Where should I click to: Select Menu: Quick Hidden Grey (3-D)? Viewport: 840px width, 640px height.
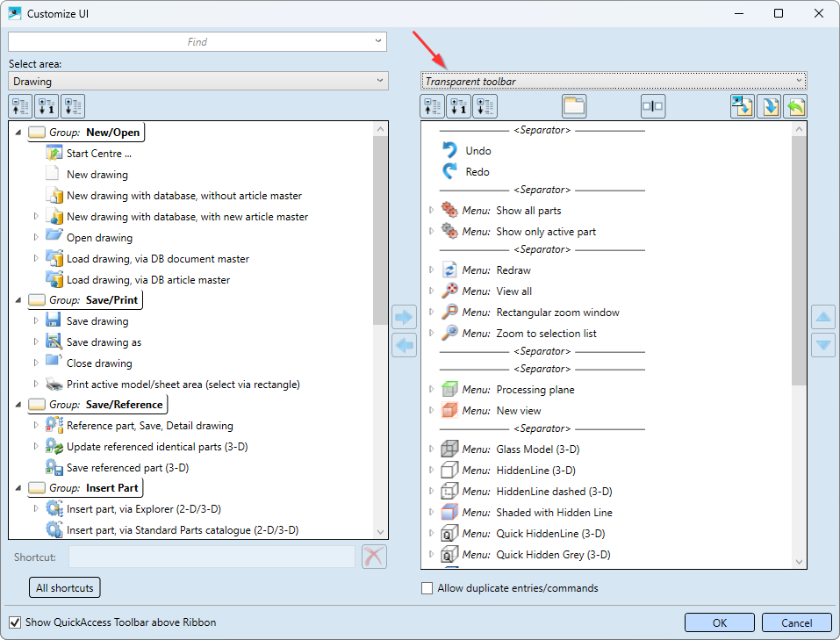[x=536, y=555]
